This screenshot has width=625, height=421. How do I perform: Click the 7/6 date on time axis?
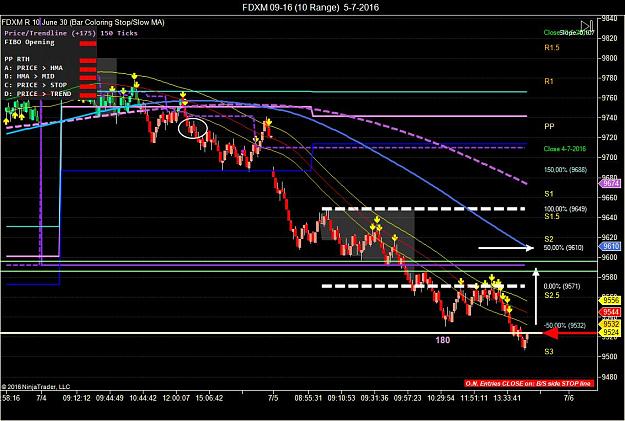coord(569,398)
